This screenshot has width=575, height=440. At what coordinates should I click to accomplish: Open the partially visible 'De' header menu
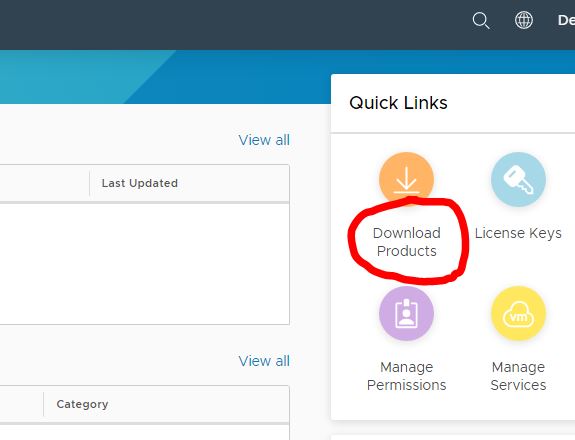click(566, 20)
